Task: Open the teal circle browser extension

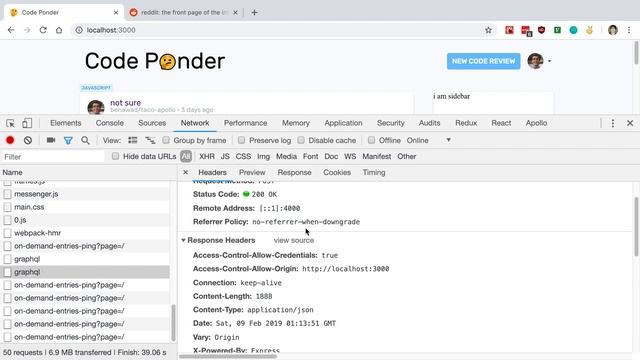Action: 573,30
